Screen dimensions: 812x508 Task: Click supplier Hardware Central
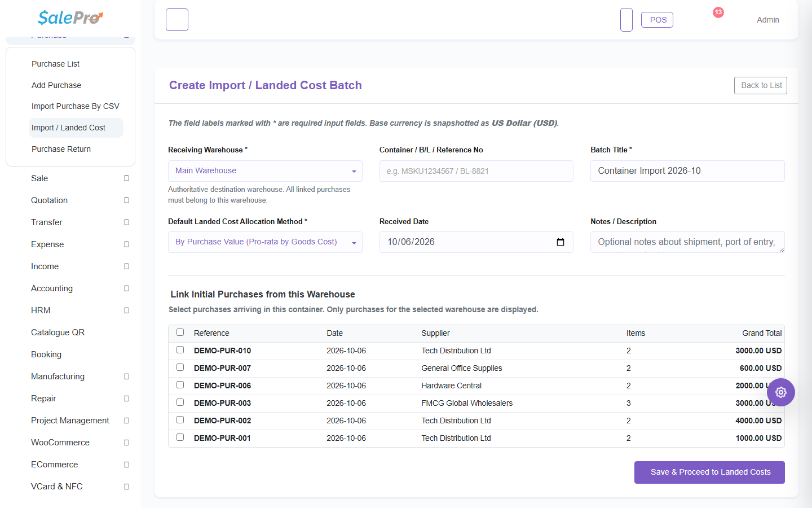pos(452,386)
